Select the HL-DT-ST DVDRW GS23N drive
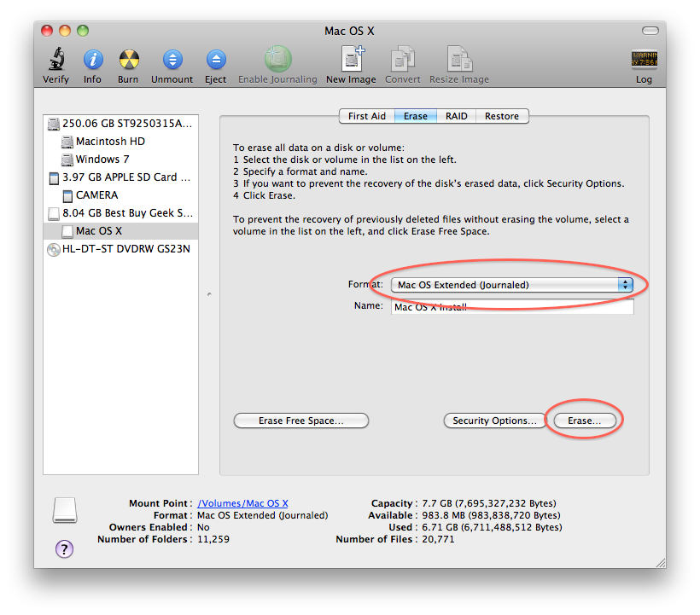 pyautogui.click(x=120, y=249)
